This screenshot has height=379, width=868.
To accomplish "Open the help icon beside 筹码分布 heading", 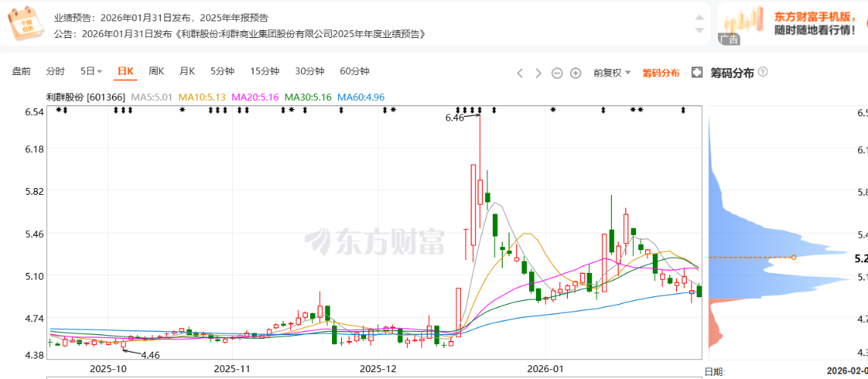I will coord(763,73).
